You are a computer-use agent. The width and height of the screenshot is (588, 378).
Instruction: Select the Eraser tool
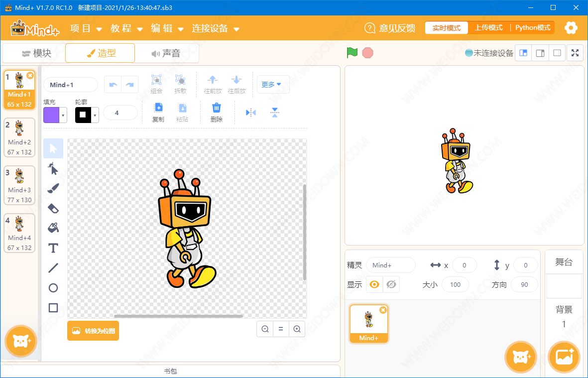[53, 208]
